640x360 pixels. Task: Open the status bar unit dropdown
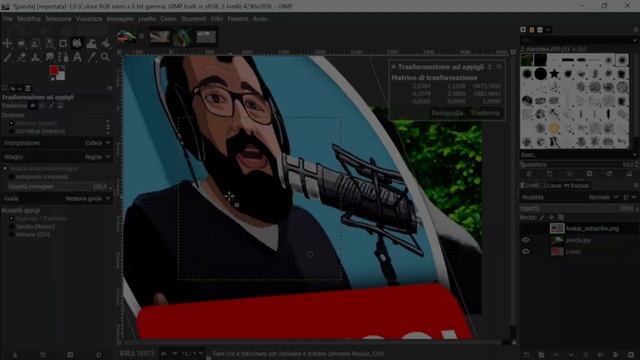click(x=169, y=353)
